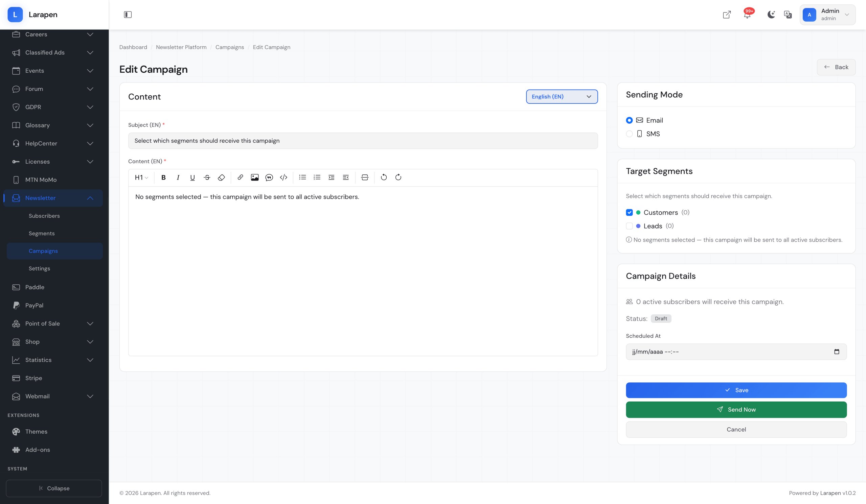Viewport: 866px width, 504px height.
Task: Open the English (EN) language dropdown
Action: [x=562, y=96]
